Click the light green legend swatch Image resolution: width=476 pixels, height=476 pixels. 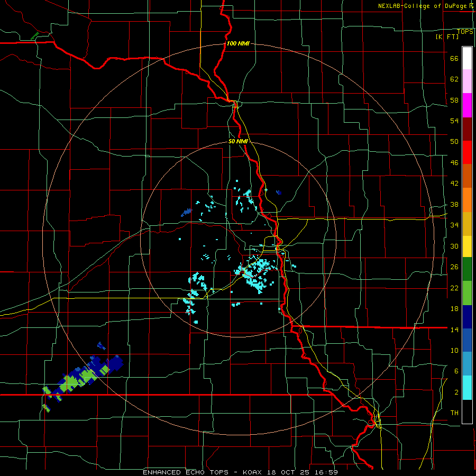click(467, 293)
